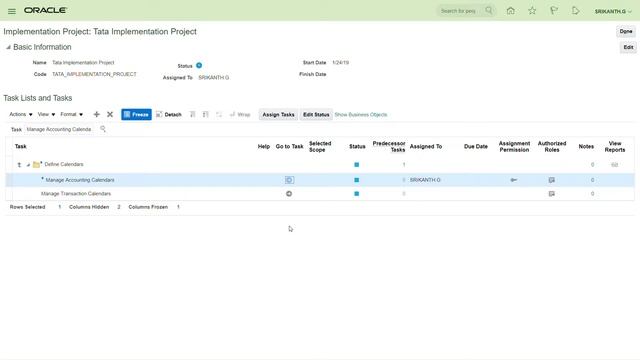The image size is (640, 360).
Task: Go to the Home page icon
Action: (510, 11)
